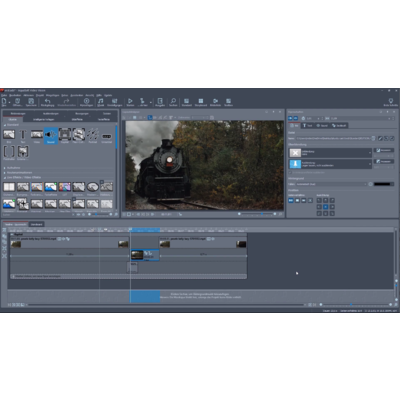The image size is (400, 400).
Task: Click the magnifier search icon in the toolbar
Action: [173, 102]
